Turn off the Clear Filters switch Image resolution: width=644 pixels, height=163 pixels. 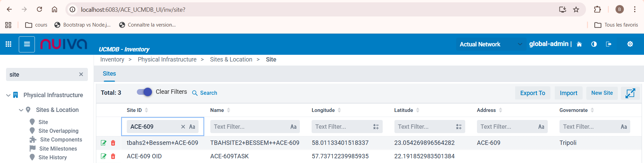coord(145,92)
